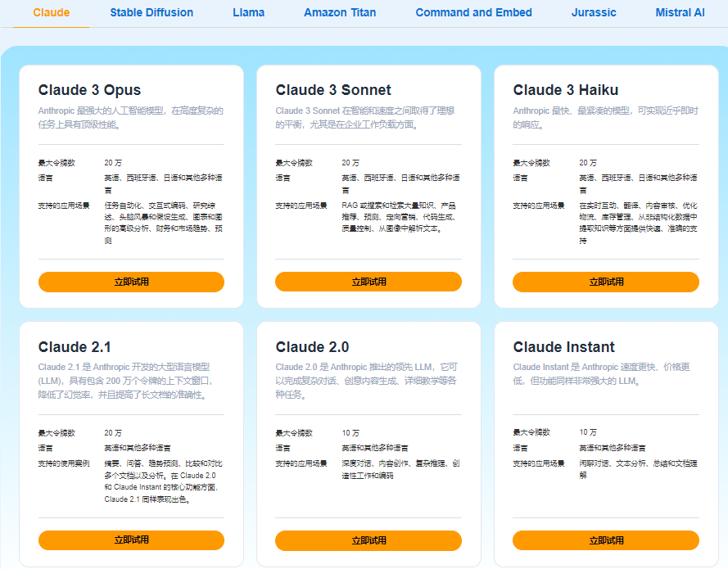Click "10 万" token value in Claude 2.0

tap(350, 433)
